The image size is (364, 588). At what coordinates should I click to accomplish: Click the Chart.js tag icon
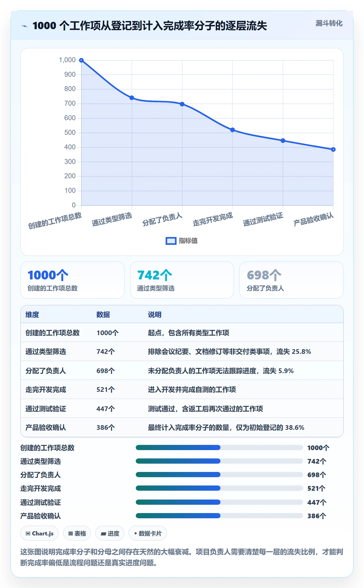28,534
